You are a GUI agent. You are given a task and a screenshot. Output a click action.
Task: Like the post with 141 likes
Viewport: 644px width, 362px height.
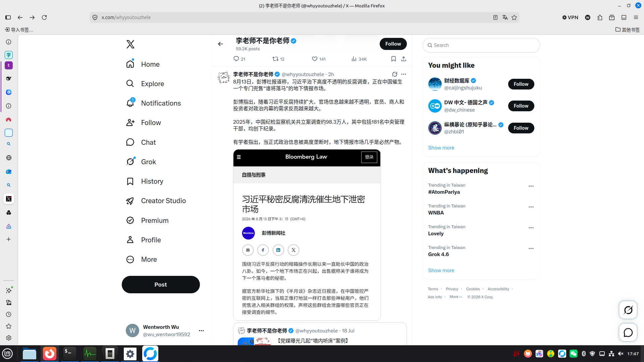tap(319, 59)
